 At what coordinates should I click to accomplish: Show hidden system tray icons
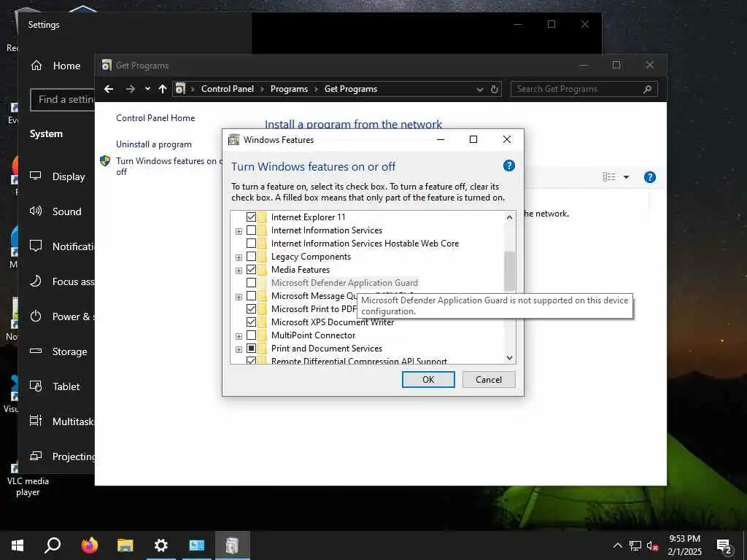point(617,545)
